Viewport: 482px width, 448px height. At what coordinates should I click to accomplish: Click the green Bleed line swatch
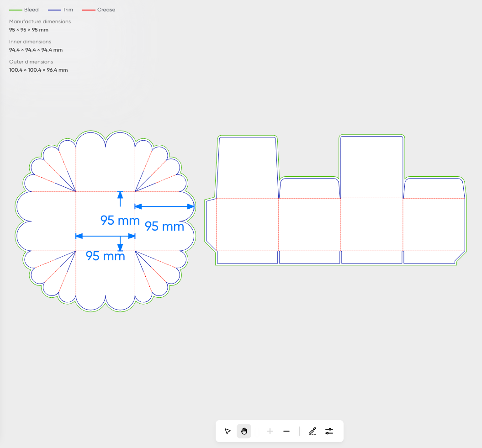point(16,10)
